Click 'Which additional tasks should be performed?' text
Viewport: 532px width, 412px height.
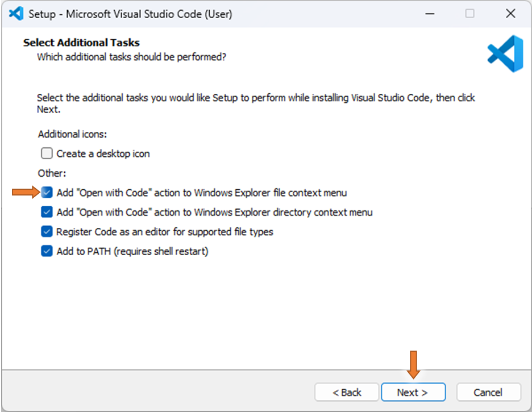132,57
